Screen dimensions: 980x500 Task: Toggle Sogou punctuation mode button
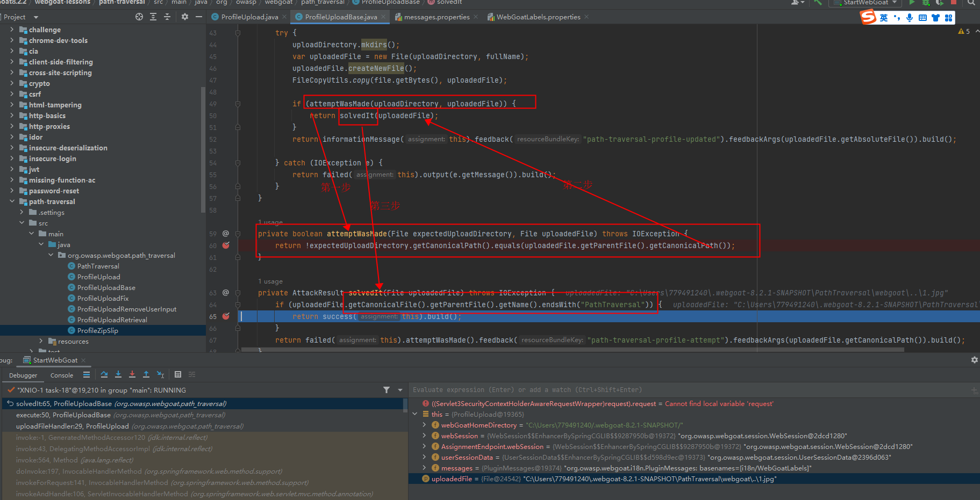(897, 18)
